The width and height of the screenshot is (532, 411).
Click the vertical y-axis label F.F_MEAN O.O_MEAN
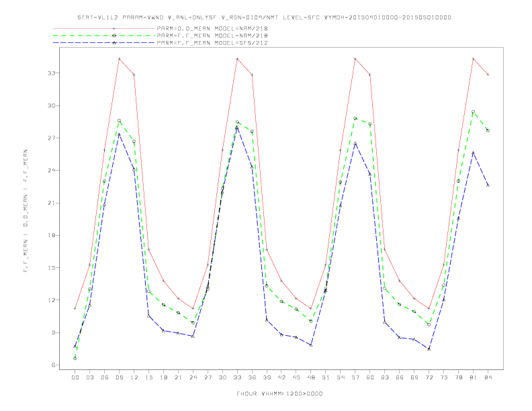[x=26, y=211]
